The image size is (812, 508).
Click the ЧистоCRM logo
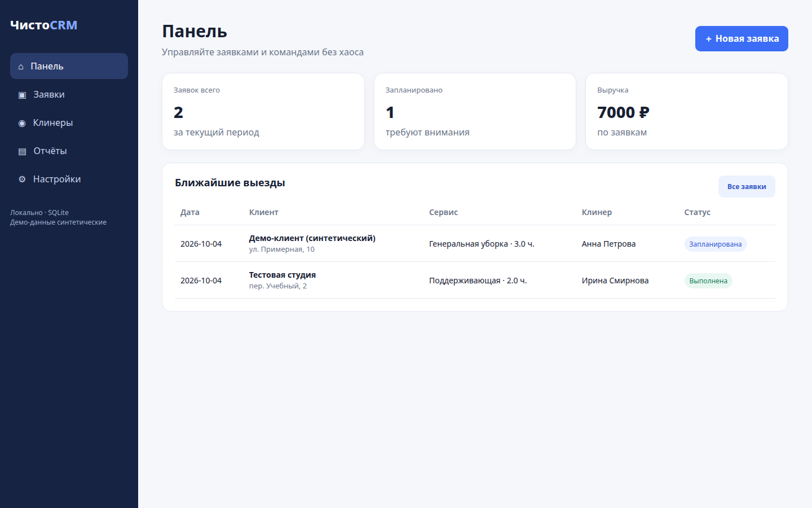click(x=44, y=25)
